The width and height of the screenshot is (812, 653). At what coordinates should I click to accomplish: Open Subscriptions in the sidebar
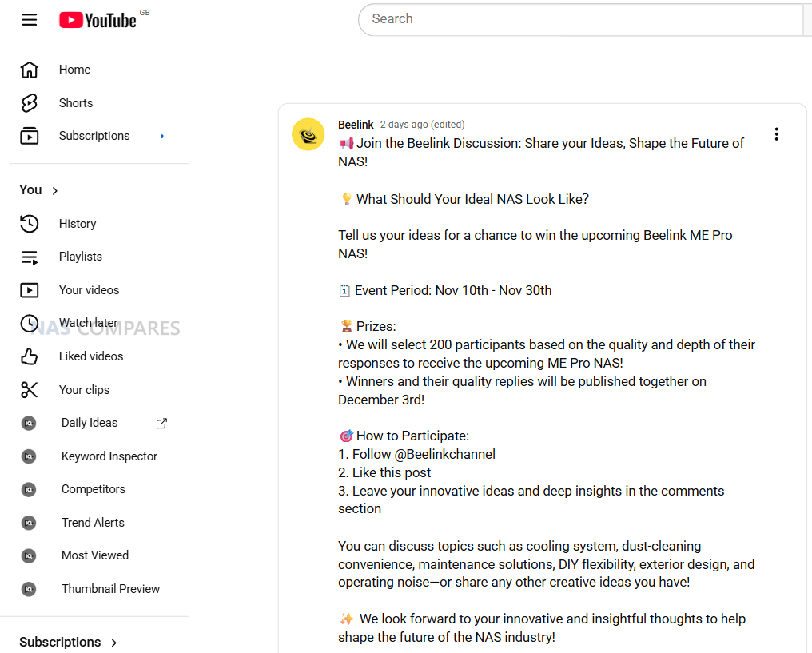click(x=94, y=136)
